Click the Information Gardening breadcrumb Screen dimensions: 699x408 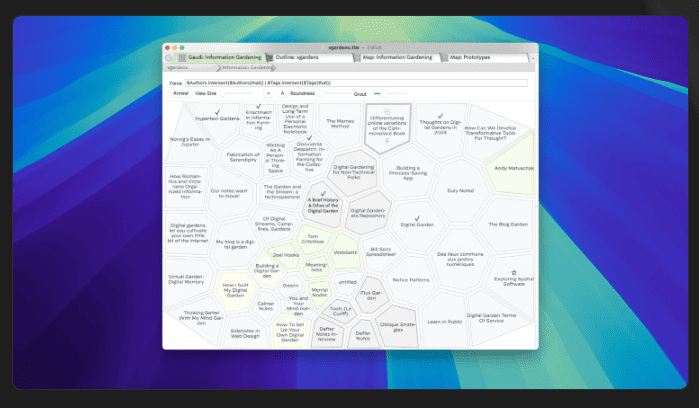click(x=247, y=68)
